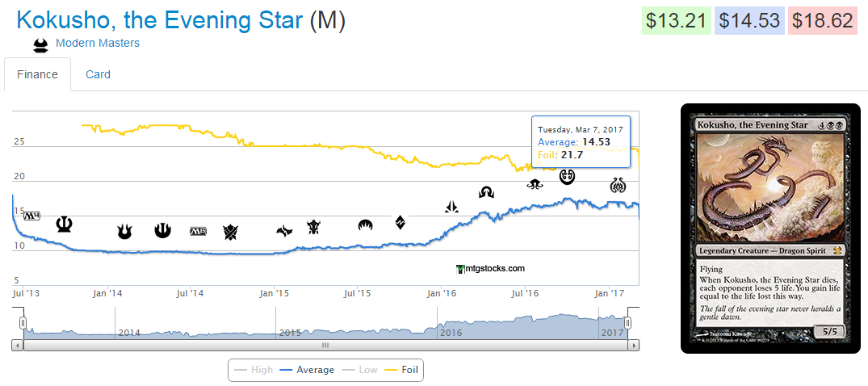
Task: Click the Jul '13 x-axis label
Action: (x=26, y=292)
